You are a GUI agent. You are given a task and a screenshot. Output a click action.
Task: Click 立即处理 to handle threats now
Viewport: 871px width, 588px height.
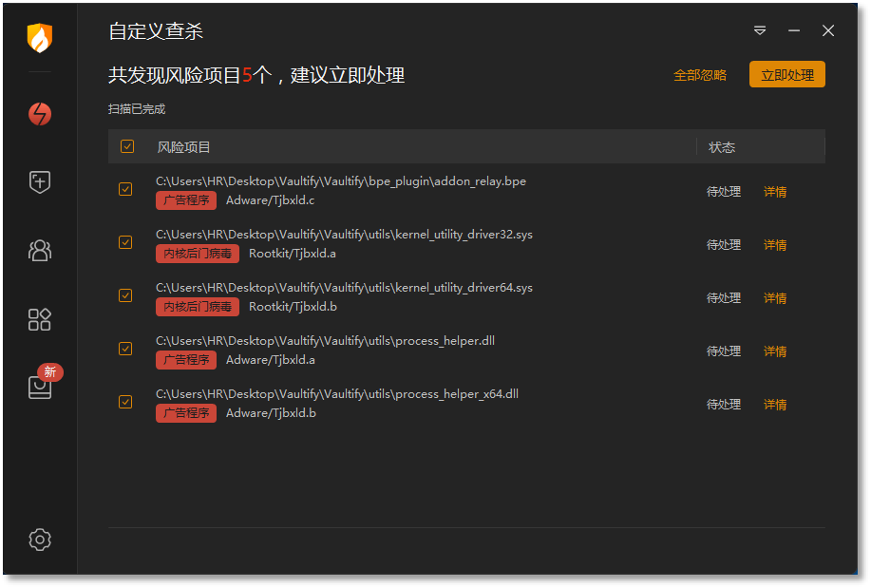(787, 74)
